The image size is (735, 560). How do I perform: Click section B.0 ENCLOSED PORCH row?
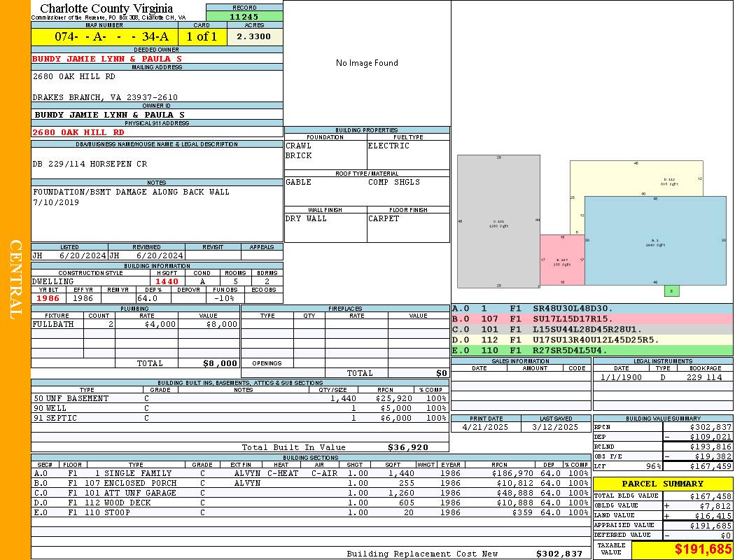(311, 483)
